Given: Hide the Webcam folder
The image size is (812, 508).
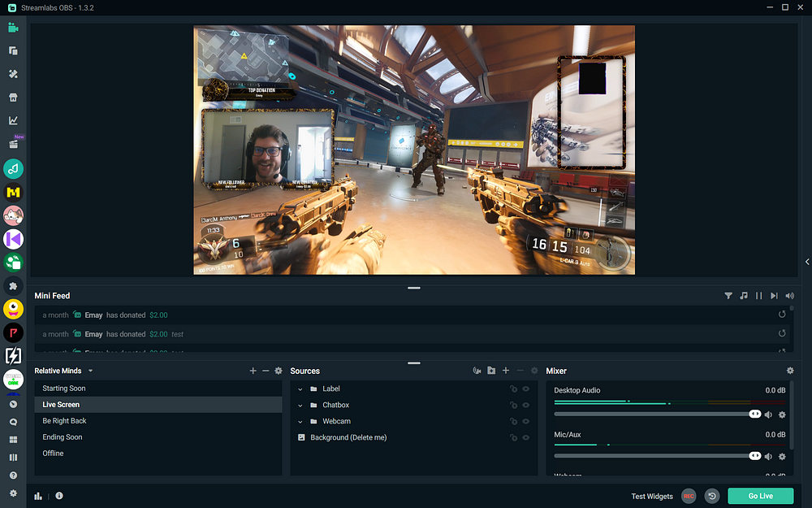Looking at the screenshot, I should point(525,421).
